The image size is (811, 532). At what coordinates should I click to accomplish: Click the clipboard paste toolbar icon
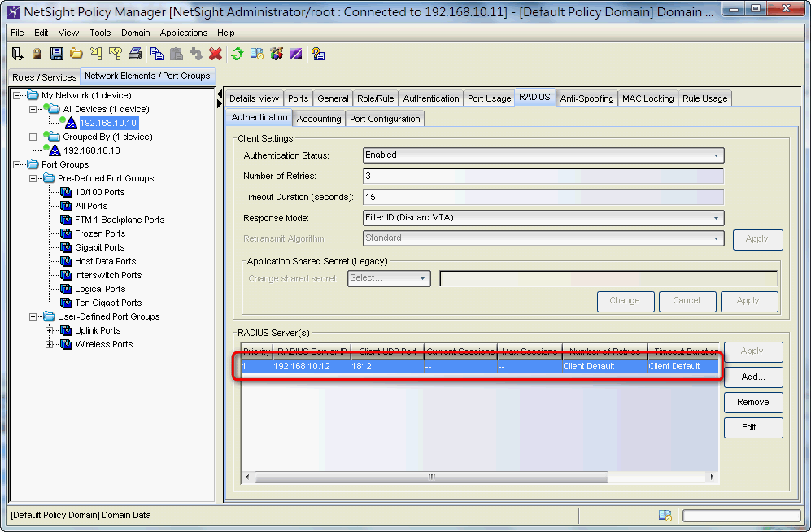[x=177, y=54]
